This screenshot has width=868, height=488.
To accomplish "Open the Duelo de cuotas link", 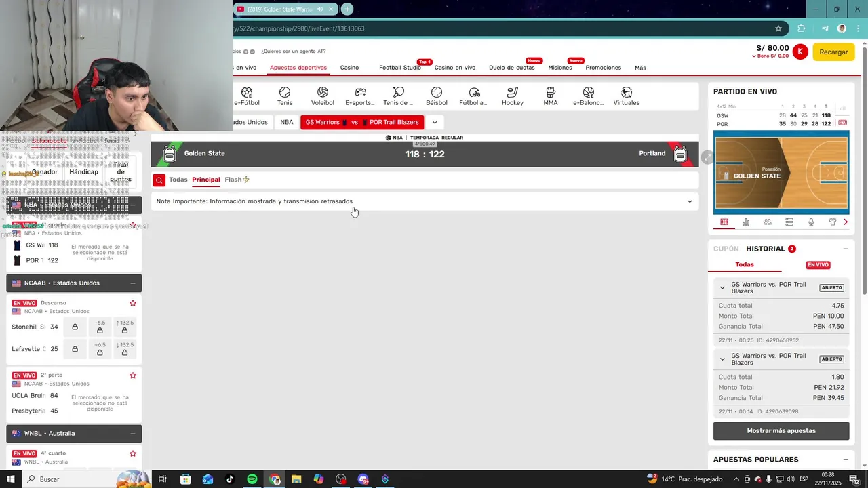I will click(512, 68).
